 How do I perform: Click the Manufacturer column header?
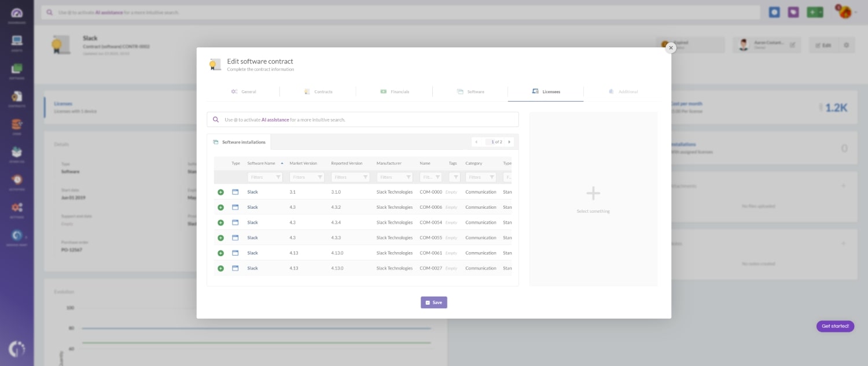click(389, 163)
